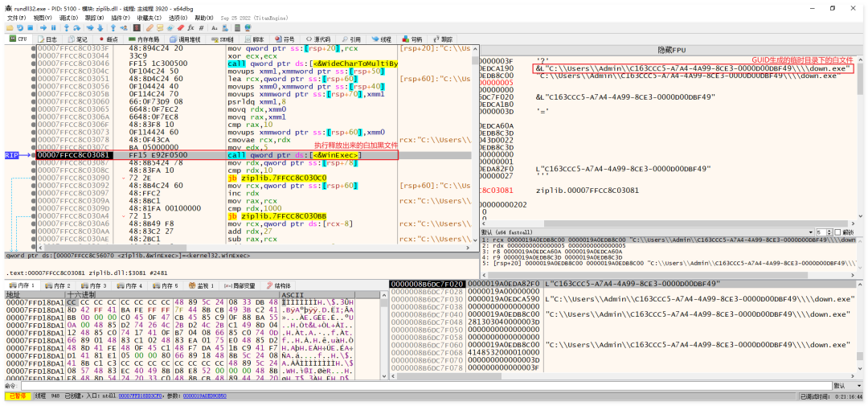Screen dimensions: 868x406
Task: Click the 隐藏FPU button
Action: (x=671, y=50)
